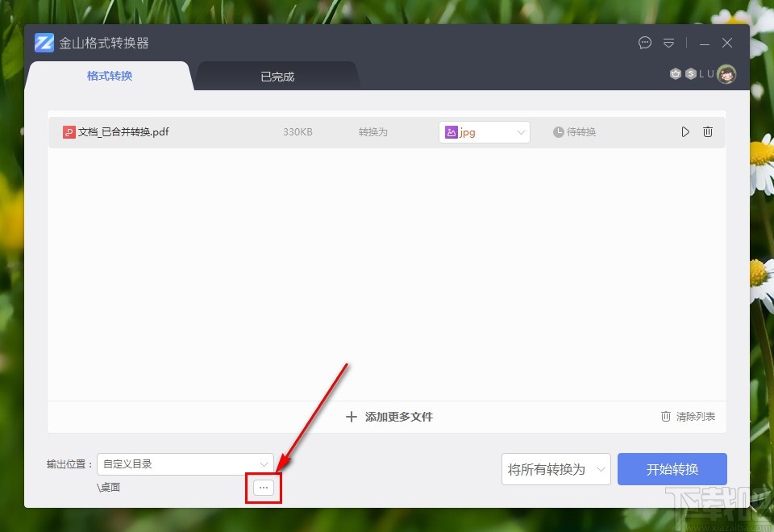The width and height of the screenshot is (774, 532).
Task: Open the user avatar profile picture
Action: [726, 73]
